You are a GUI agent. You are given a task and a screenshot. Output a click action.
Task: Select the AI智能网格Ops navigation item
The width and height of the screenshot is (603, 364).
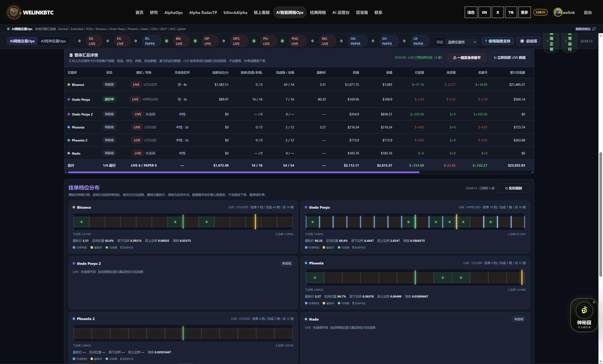click(x=290, y=12)
